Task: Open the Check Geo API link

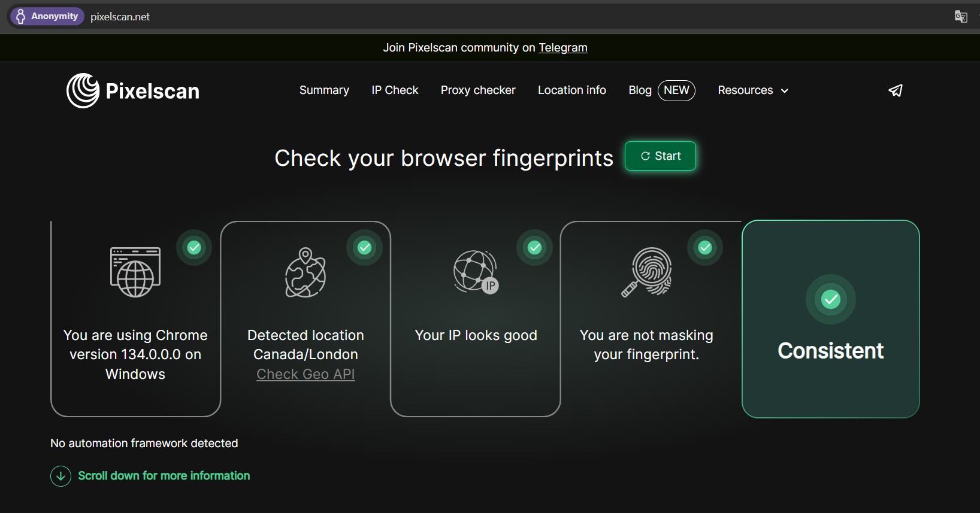Action: click(306, 374)
